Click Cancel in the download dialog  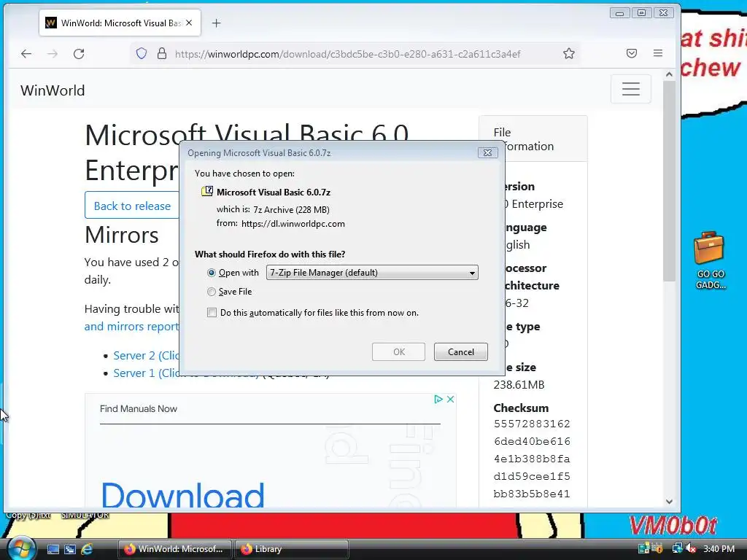[461, 352]
